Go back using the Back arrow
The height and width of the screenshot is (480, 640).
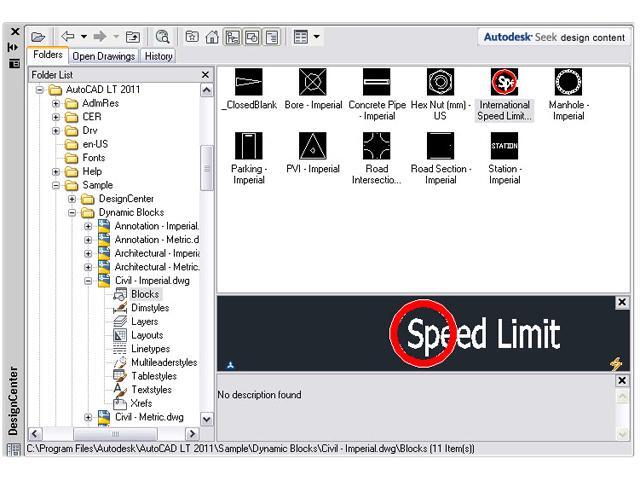click(x=68, y=37)
